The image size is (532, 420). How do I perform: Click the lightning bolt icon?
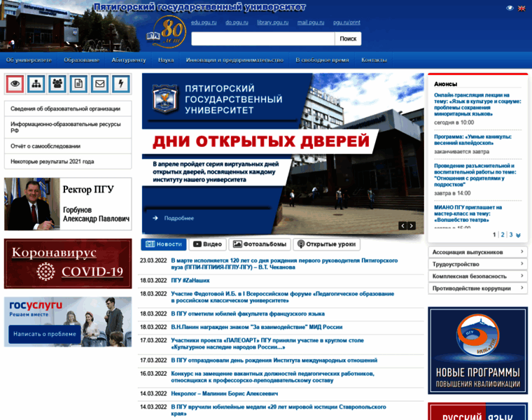point(121,84)
